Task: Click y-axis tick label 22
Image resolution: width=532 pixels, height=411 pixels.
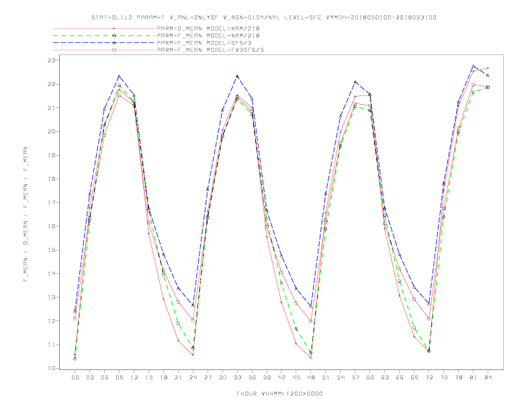Action: (x=52, y=84)
